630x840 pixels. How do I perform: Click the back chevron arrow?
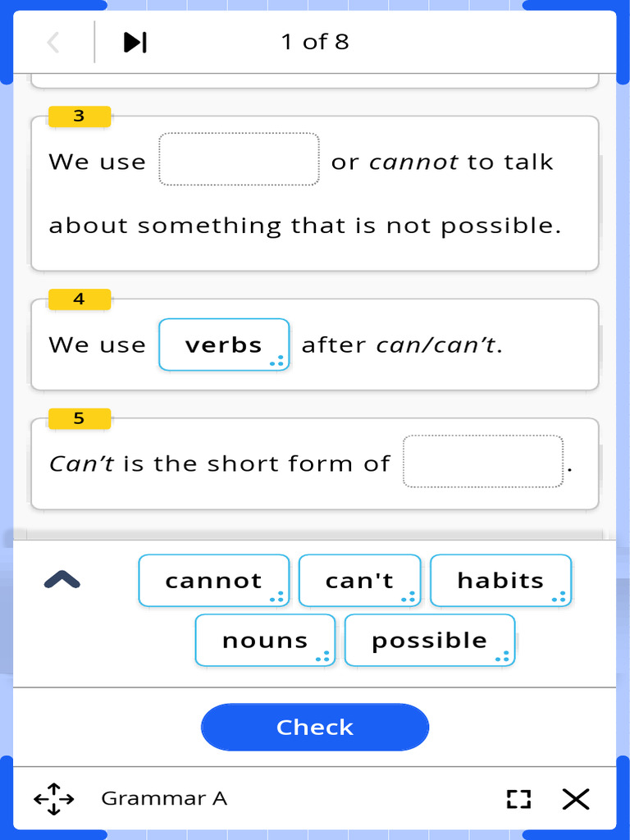(x=53, y=43)
